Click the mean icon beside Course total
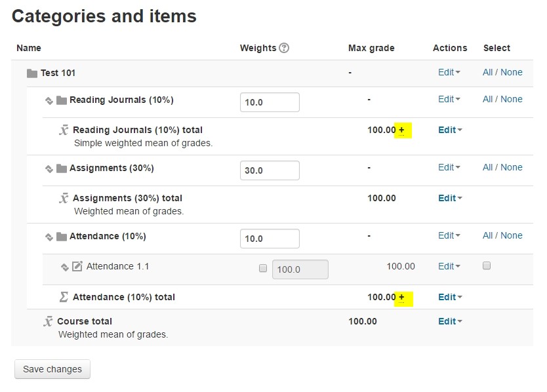The width and height of the screenshot is (547, 392). point(48,321)
